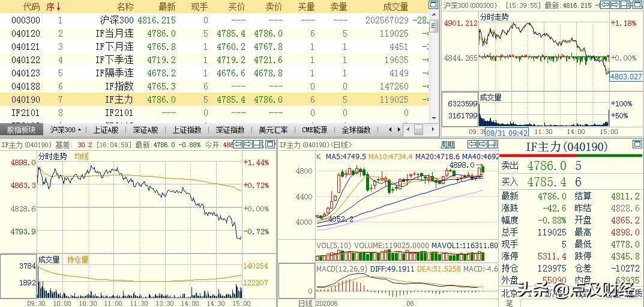
Task: Select the IF当月连 row
Action: (x=214, y=33)
